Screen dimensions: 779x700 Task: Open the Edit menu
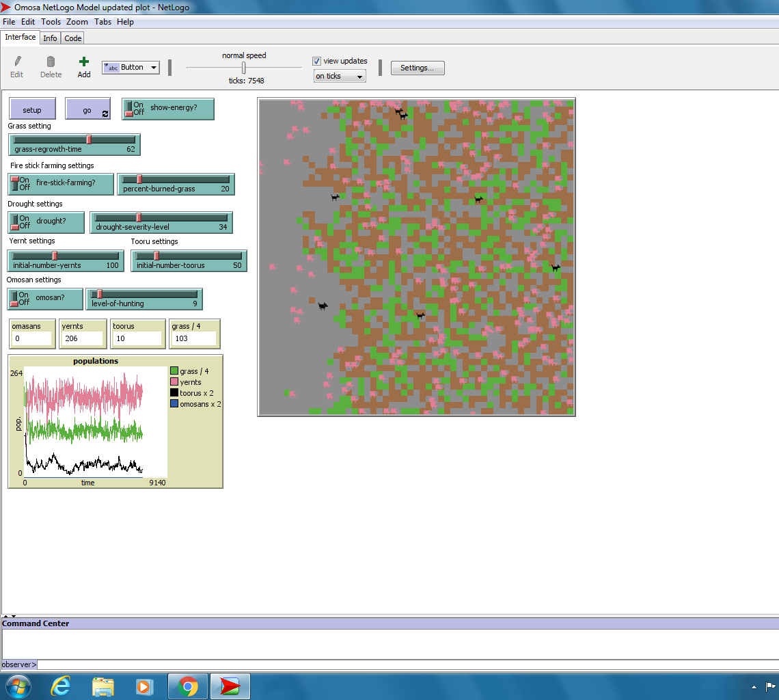coord(28,22)
